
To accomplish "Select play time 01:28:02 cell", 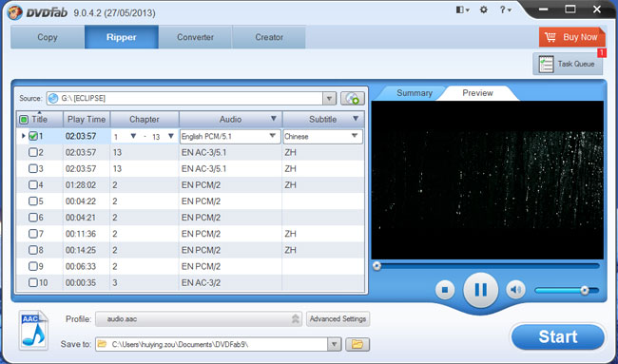I will point(81,185).
